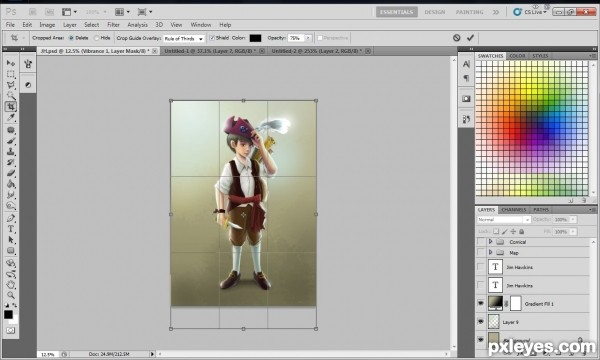Click the zoom percentage field 12.5%
The height and width of the screenshot is (360, 600).
point(47,354)
